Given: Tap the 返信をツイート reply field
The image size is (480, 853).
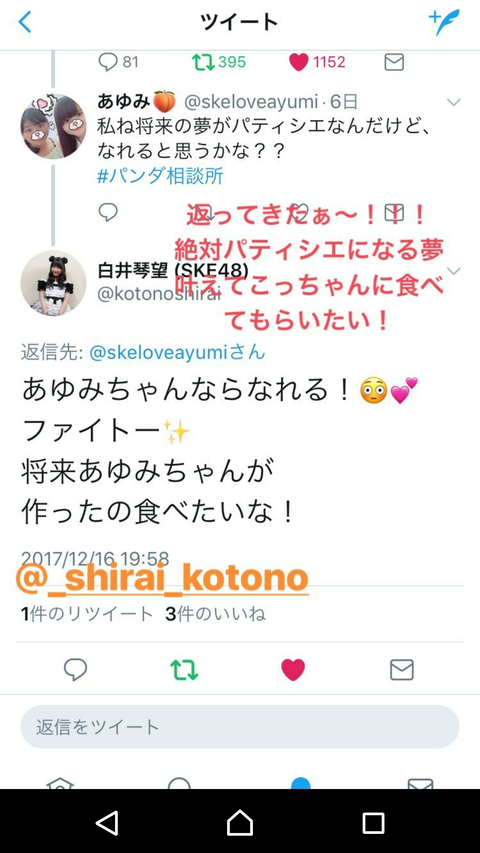Looking at the screenshot, I should [240, 727].
